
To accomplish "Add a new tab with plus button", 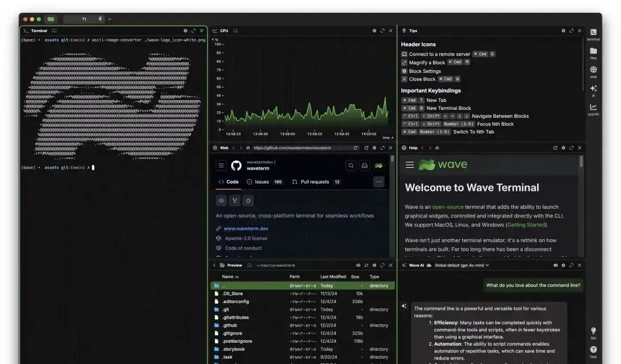I will 110,19.
